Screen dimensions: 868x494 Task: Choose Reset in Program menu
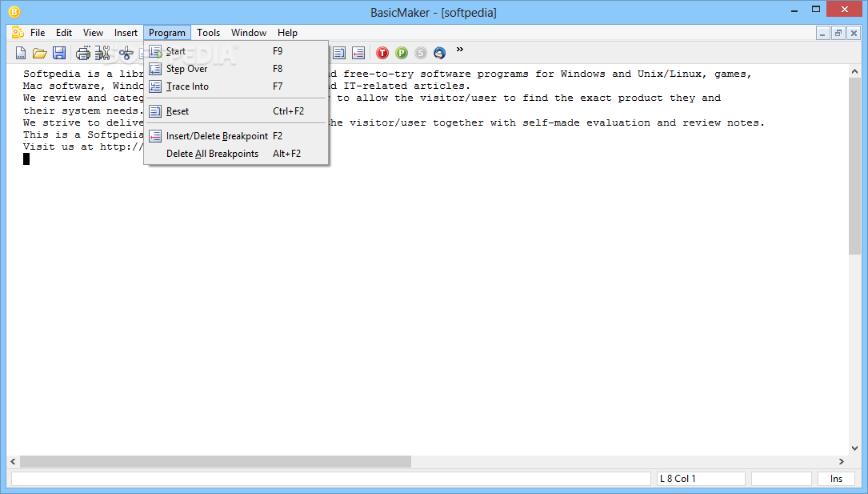click(x=236, y=111)
